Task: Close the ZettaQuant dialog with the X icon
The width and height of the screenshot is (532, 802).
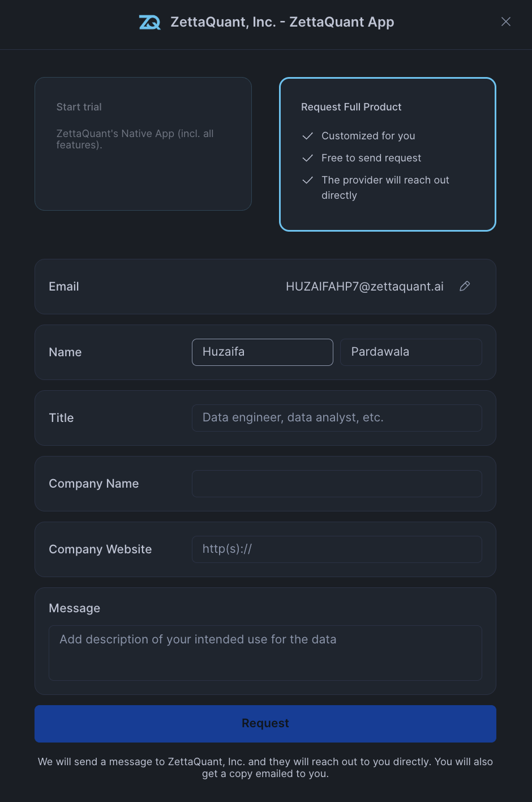Action: (x=505, y=22)
